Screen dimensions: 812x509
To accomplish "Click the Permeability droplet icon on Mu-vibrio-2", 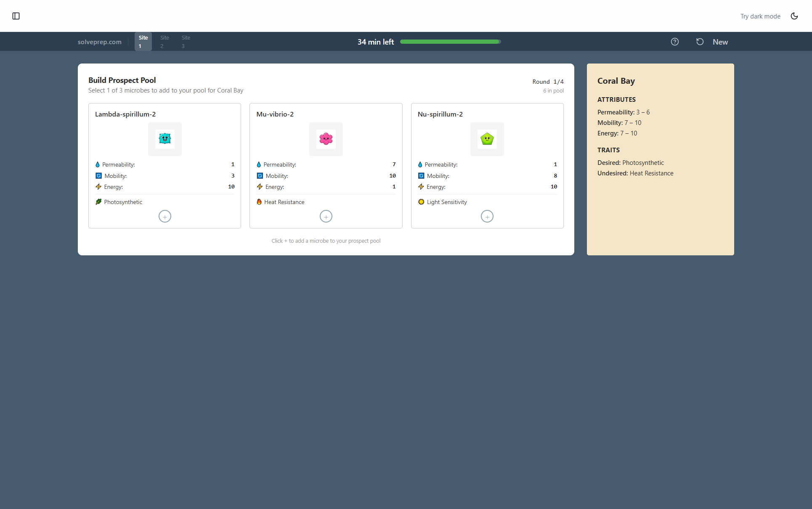I will 259,164.
